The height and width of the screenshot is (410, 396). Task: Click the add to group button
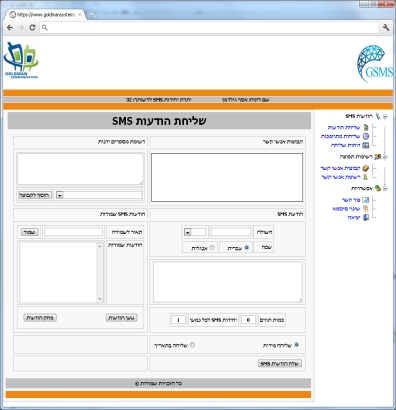[35, 195]
